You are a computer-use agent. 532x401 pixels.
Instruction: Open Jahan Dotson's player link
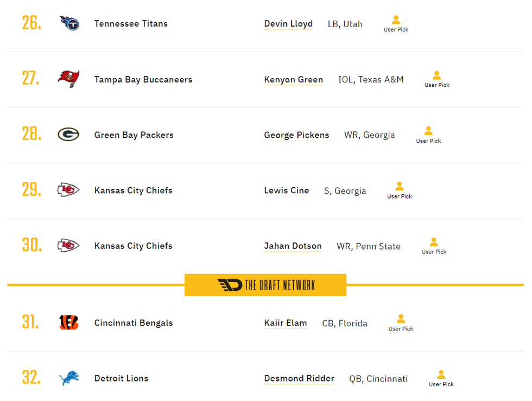tap(293, 246)
